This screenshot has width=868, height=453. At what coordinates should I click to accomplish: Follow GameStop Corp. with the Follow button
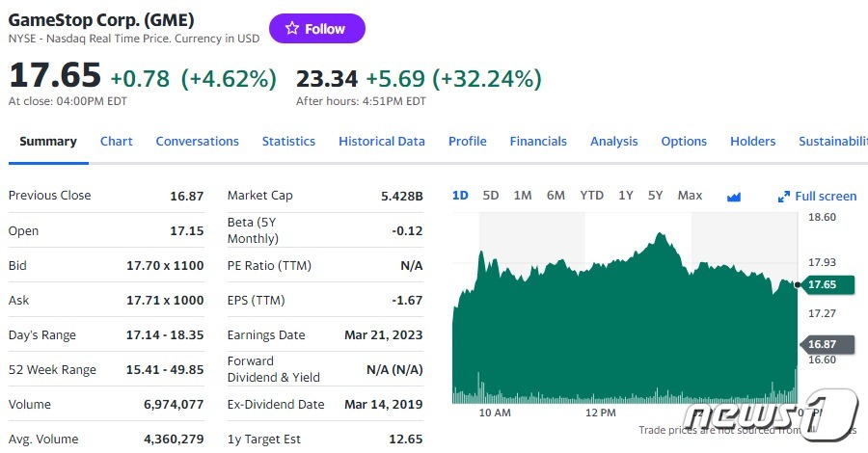[317, 28]
